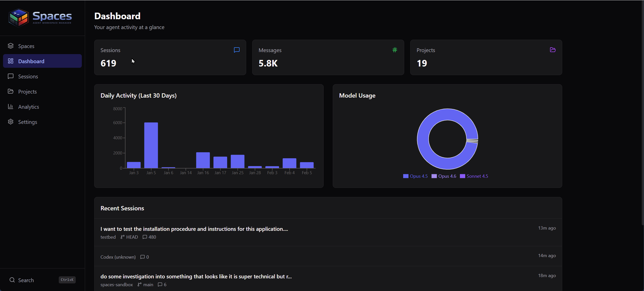Click the Sessions card chat icon
The width and height of the screenshot is (644, 291).
click(237, 50)
